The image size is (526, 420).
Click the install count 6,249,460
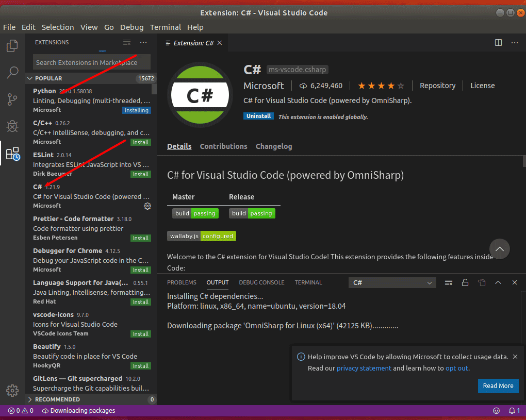[x=321, y=86]
